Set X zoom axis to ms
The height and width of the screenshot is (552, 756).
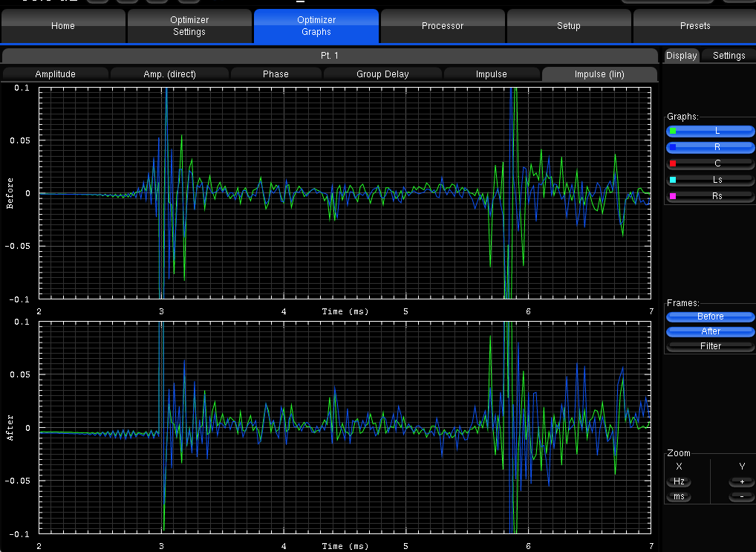pos(679,496)
